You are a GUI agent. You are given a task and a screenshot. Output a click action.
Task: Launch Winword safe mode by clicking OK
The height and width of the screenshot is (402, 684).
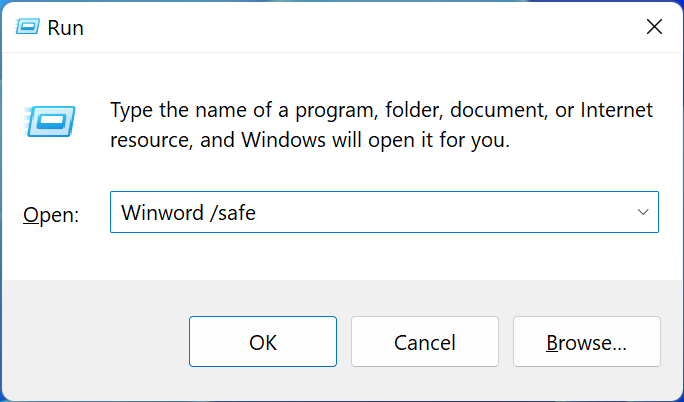pyautogui.click(x=263, y=341)
